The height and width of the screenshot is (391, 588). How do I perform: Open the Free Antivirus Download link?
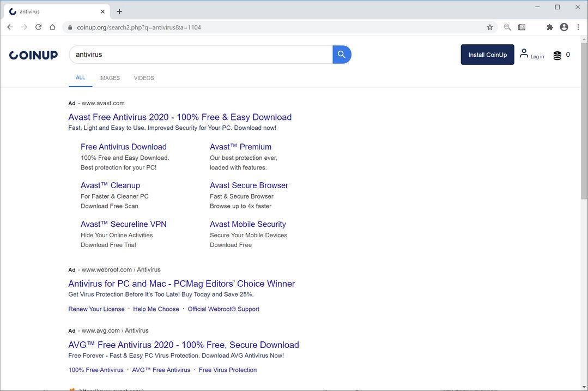(123, 147)
